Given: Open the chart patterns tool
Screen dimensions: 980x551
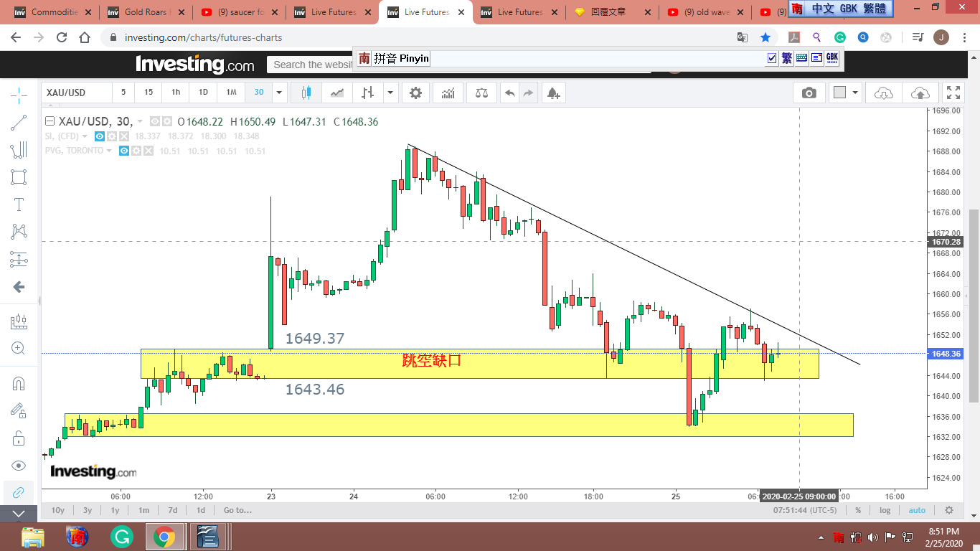Looking at the screenshot, I should click(19, 232).
